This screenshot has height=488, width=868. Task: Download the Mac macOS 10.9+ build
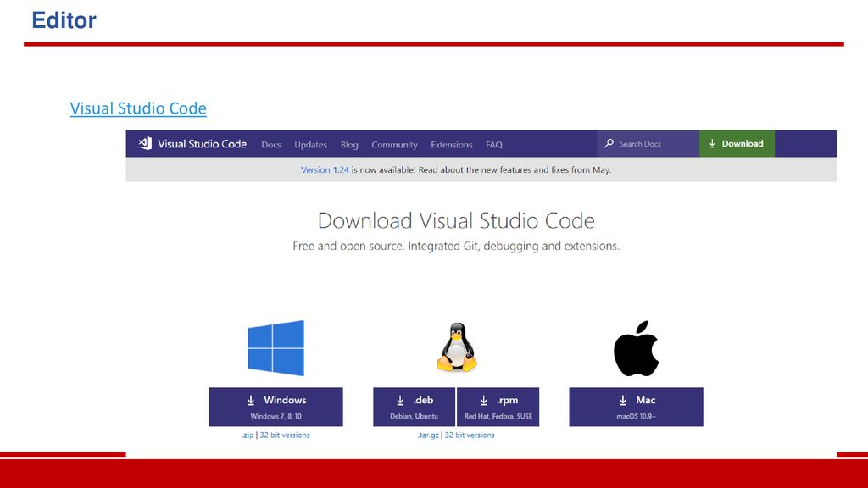(x=636, y=407)
